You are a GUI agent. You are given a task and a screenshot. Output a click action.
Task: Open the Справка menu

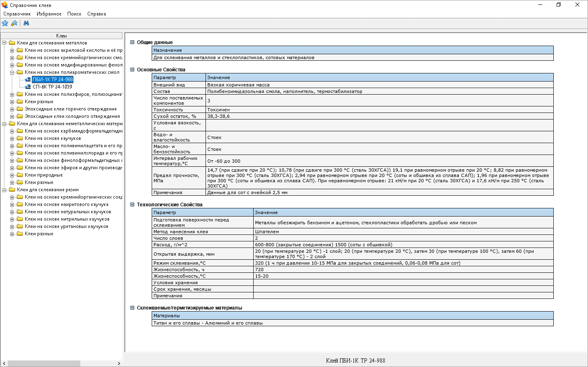point(97,14)
